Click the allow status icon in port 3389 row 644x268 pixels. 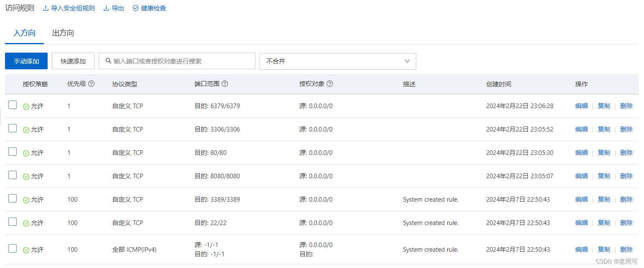coord(26,200)
